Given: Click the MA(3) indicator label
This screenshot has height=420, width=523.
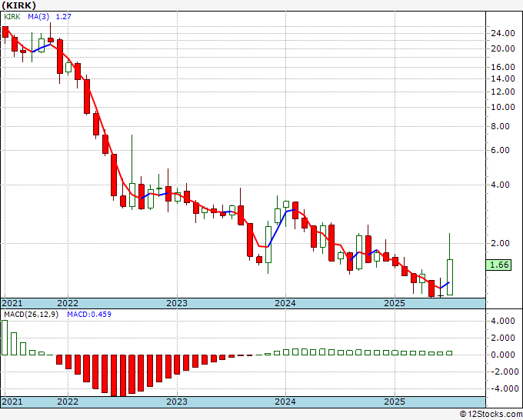Looking at the screenshot, I should coord(38,16).
